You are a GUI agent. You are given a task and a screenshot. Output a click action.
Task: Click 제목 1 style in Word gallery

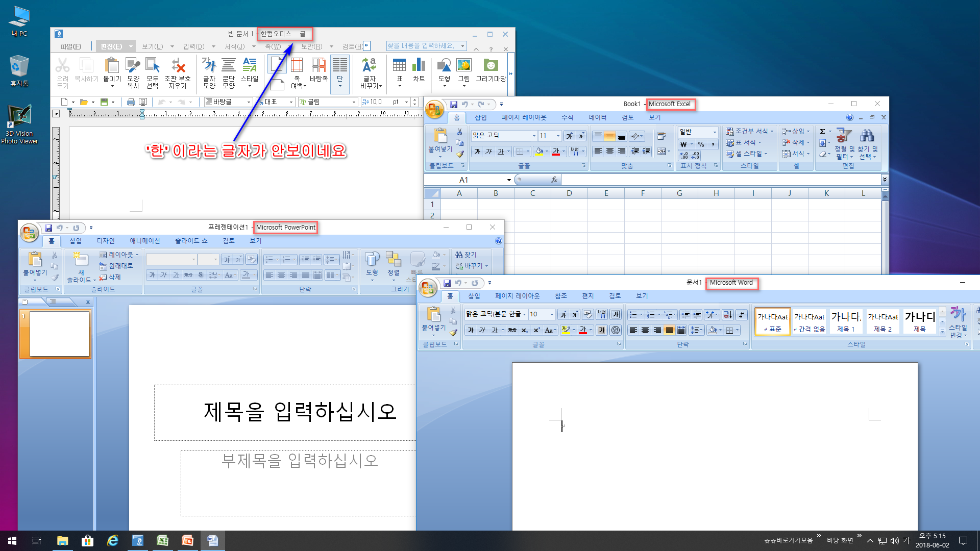[846, 321]
